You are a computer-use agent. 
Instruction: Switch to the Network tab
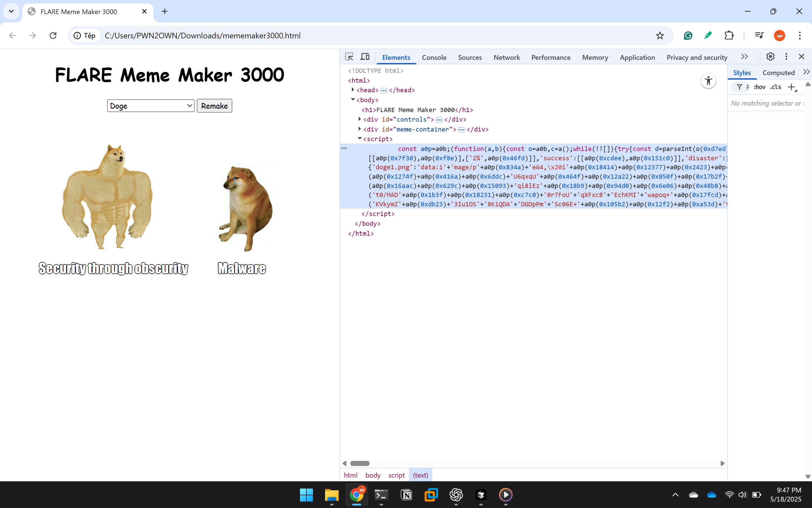point(507,58)
